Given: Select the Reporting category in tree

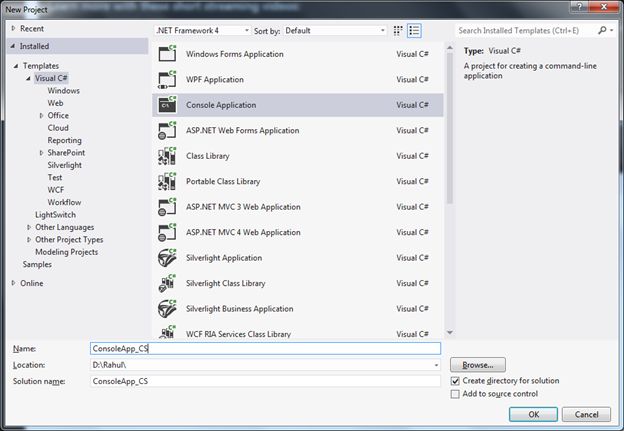Looking at the screenshot, I should tap(64, 140).
